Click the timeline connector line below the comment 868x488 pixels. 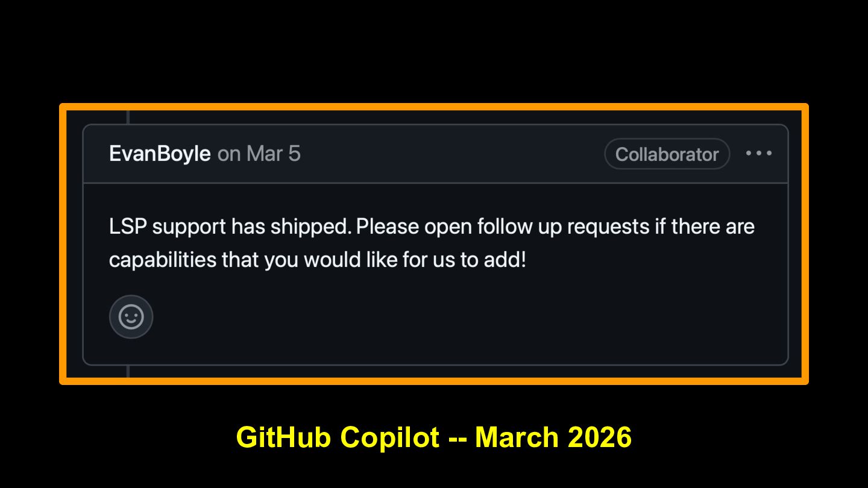tap(128, 371)
